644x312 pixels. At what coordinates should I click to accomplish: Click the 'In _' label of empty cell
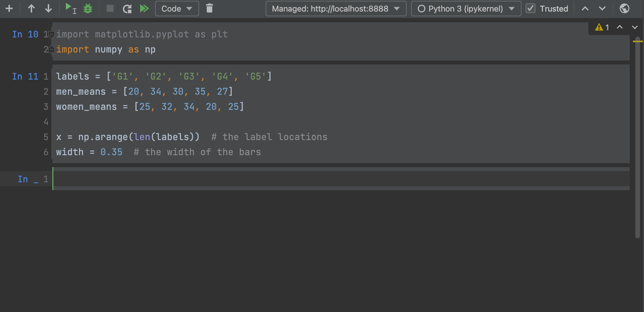[x=28, y=179]
